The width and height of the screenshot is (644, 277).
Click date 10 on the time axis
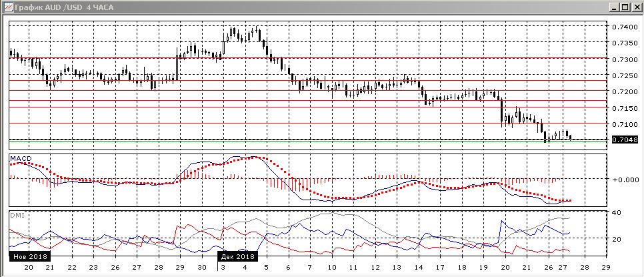(x=332, y=267)
